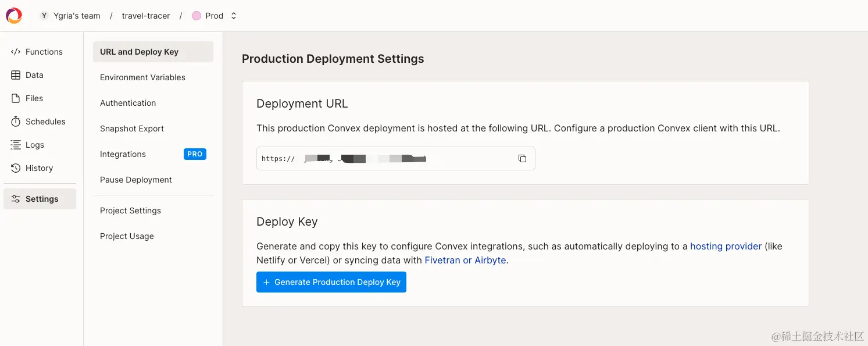Click the Files document icon

point(16,98)
